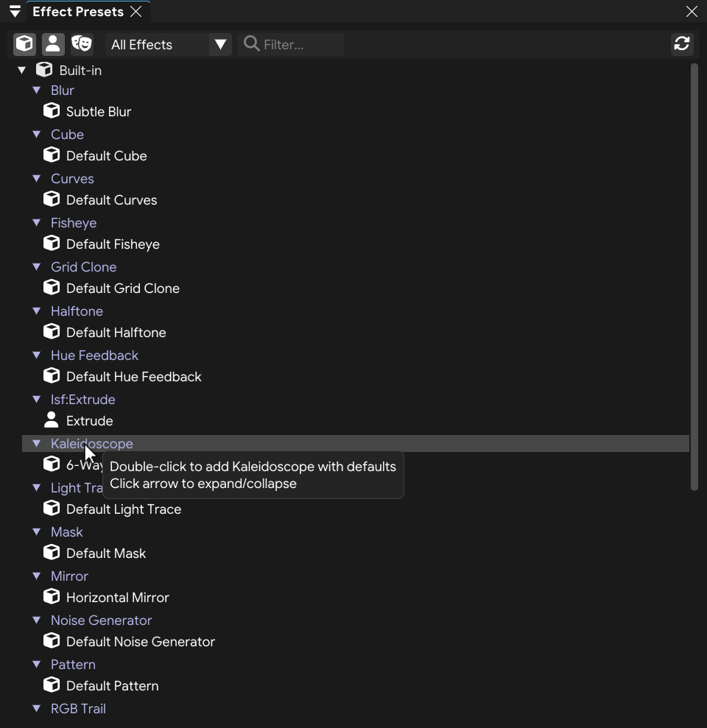Screen dimensions: 707x728
Task: Collapse the Built-in root group
Action: tap(21, 71)
